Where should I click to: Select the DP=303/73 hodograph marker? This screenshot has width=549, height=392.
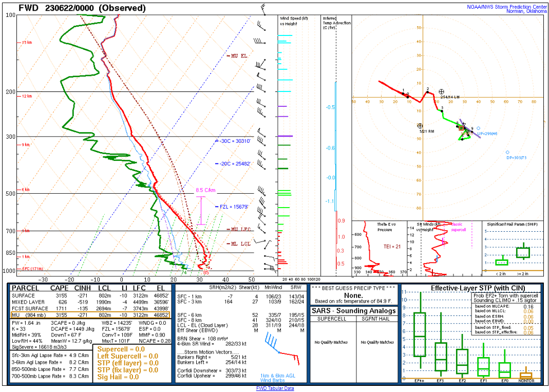(x=507, y=152)
